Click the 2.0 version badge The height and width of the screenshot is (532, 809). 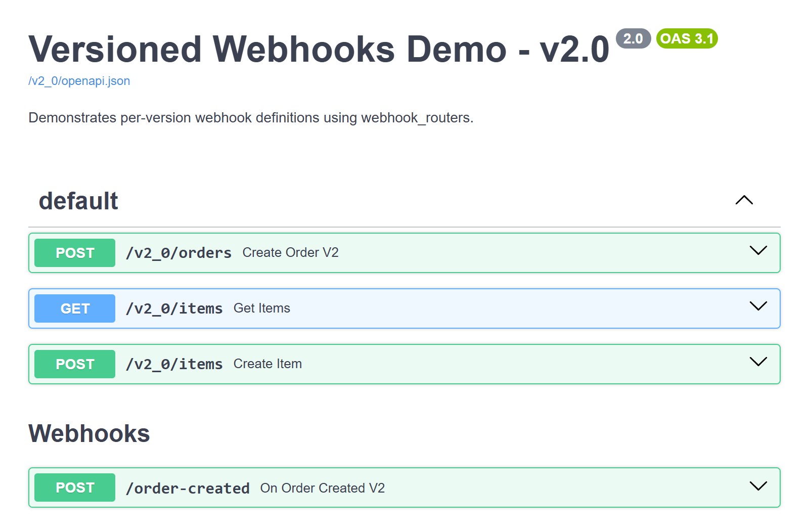[633, 38]
